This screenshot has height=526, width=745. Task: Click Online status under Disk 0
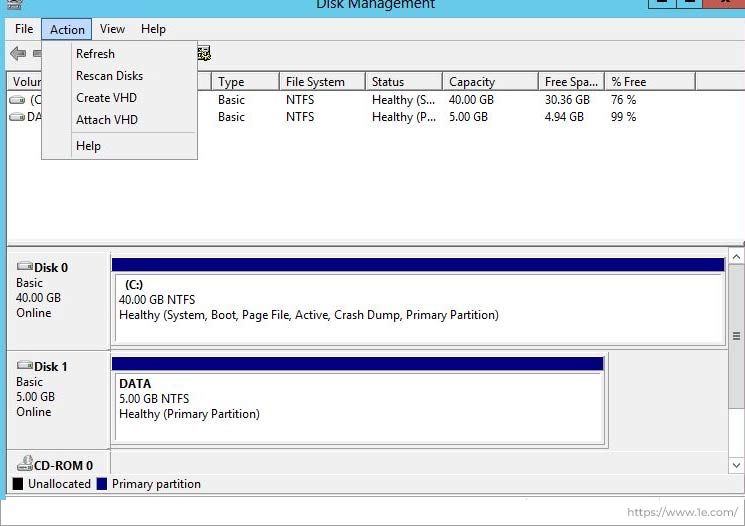point(34,313)
